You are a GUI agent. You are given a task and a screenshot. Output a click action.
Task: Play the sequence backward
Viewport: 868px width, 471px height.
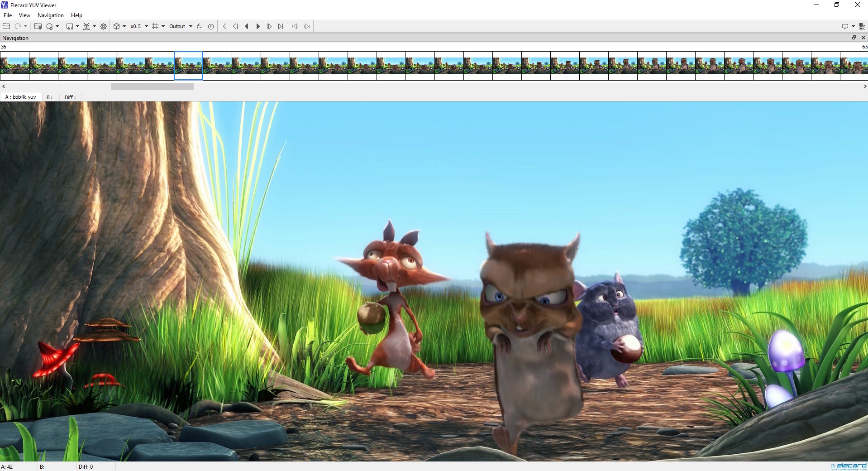click(x=246, y=26)
